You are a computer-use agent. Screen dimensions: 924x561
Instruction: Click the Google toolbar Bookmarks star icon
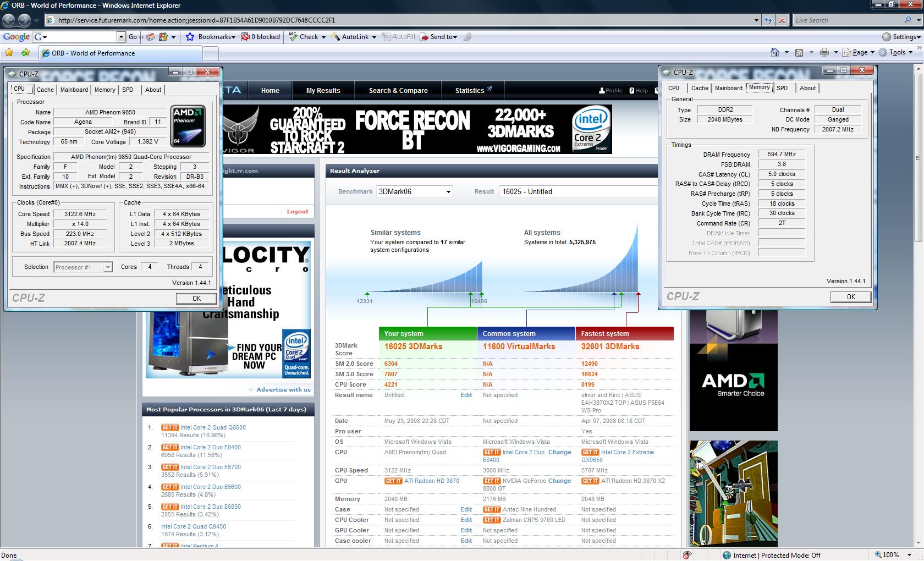coord(190,37)
